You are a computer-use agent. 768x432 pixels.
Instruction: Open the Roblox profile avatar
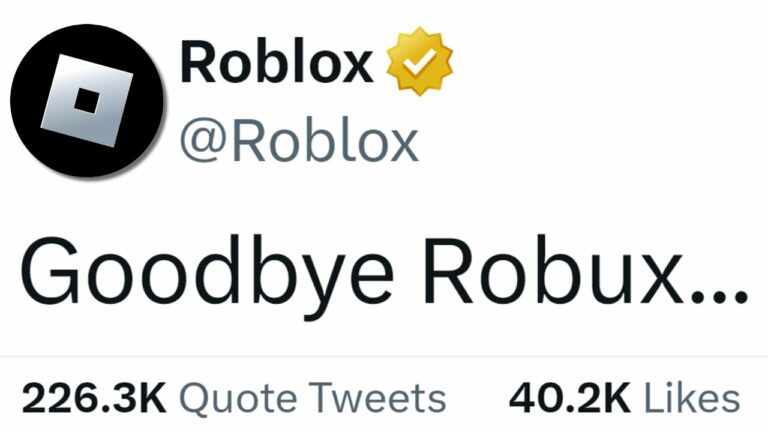87,100
